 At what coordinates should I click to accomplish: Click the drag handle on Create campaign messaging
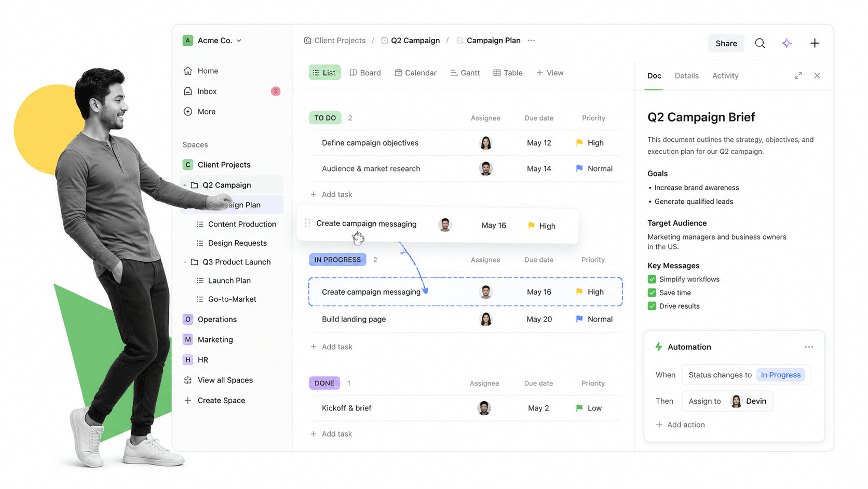(x=307, y=223)
